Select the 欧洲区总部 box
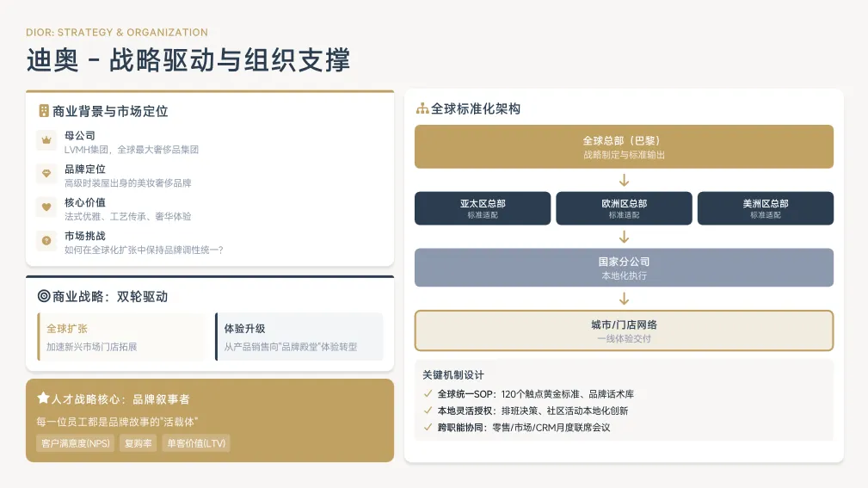This screenshot has width=868, height=488. [624, 208]
